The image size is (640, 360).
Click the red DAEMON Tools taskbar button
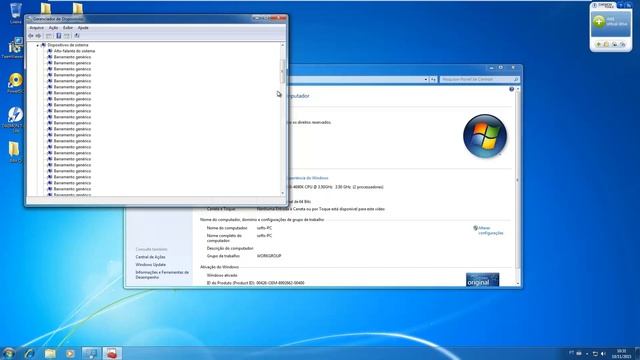[111, 353]
